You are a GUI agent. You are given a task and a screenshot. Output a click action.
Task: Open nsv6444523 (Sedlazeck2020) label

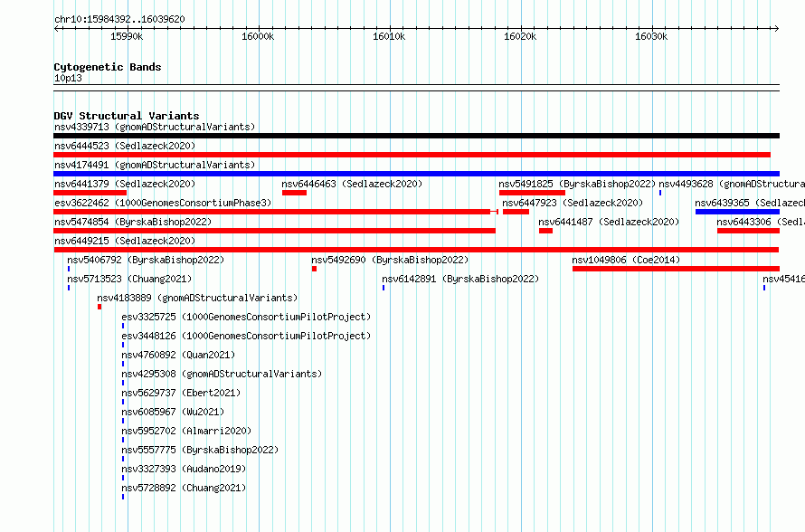point(125,146)
